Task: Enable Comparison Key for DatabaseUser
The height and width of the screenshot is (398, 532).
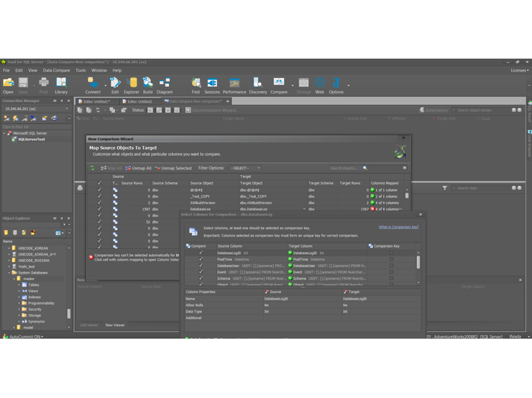Action: tap(391, 266)
